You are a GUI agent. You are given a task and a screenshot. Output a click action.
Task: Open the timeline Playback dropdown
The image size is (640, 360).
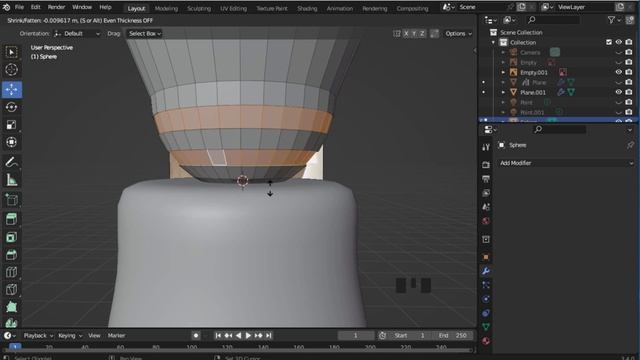click(x=38, y=336)
